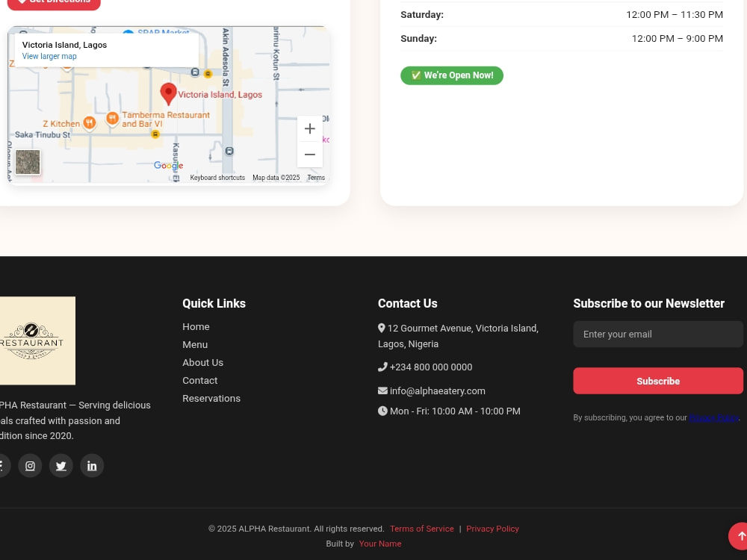Open Privacy Policy in copyright bar

tap(492, 529)
